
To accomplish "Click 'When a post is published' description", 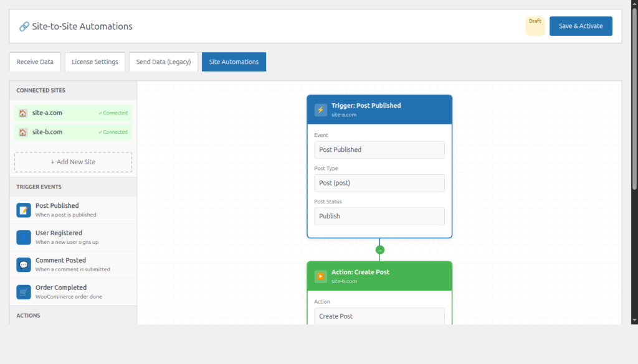I will point(66,215).
